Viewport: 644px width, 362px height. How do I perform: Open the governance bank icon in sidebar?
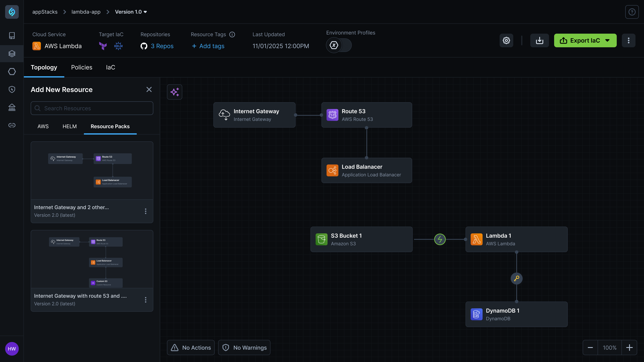12,107
